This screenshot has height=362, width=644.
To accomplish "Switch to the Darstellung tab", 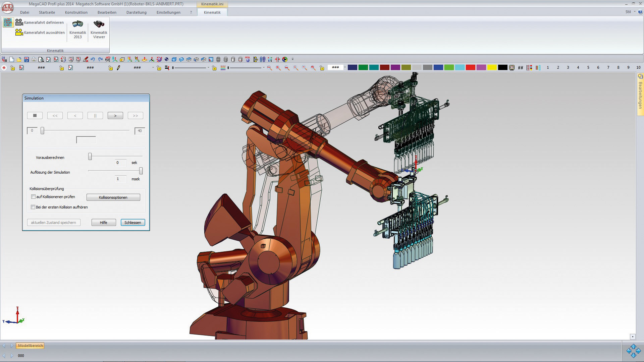I will [136, 12].
